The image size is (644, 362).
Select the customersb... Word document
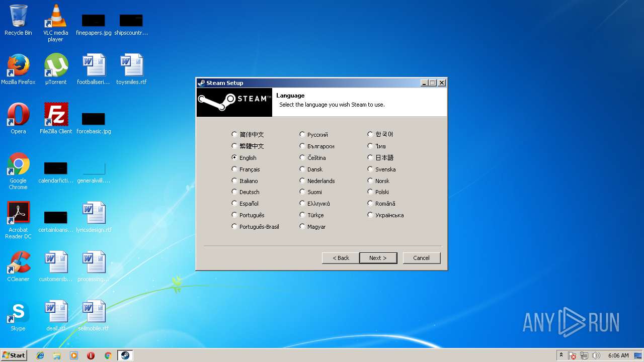(56, 266)
